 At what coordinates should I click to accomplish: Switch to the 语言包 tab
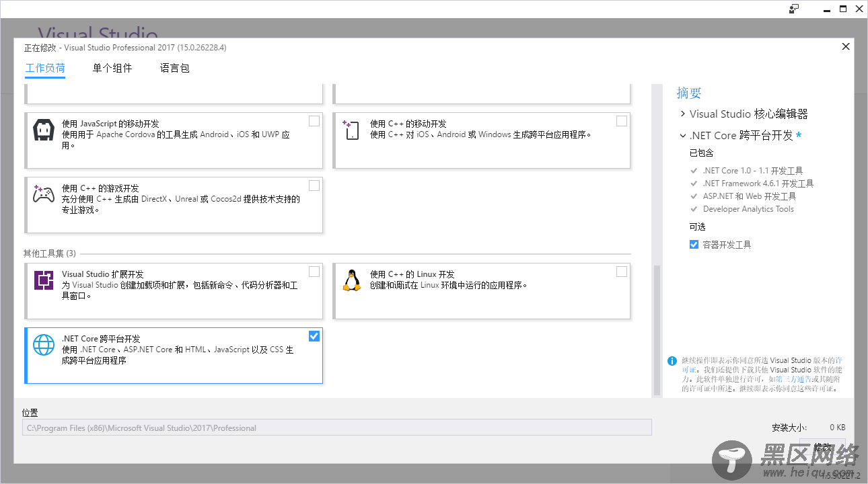[175, 69]
